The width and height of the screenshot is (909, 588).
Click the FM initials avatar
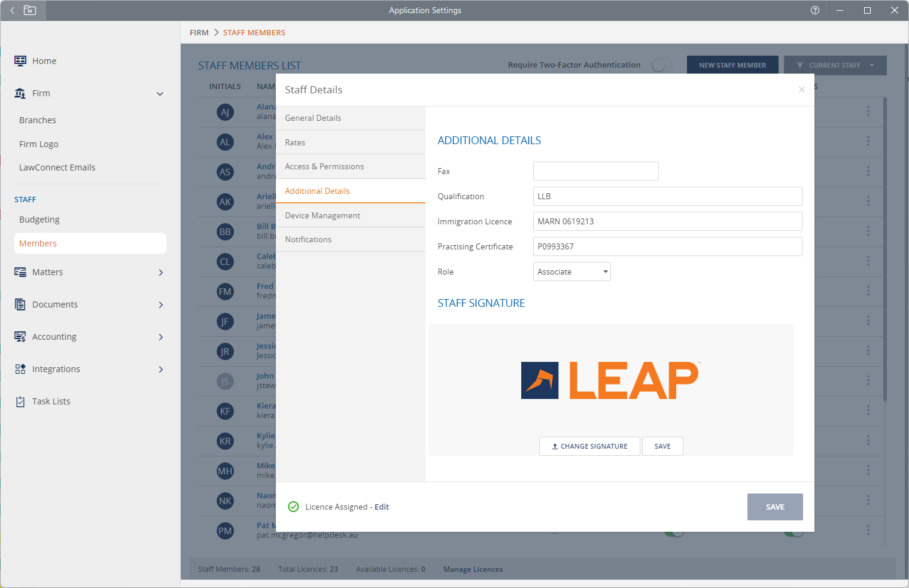[225, 292]
